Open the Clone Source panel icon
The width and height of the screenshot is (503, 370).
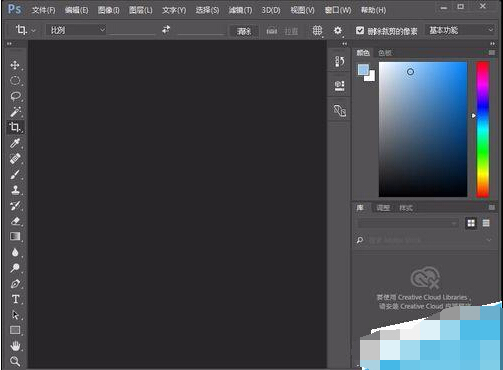pyautogui.click(x=340, y=110)
